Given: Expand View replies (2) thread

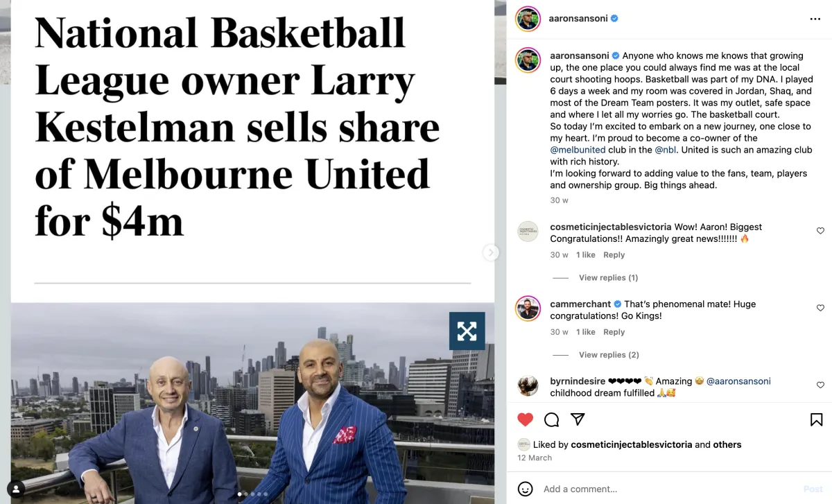Looking at the screenshot, I should 609,355.
